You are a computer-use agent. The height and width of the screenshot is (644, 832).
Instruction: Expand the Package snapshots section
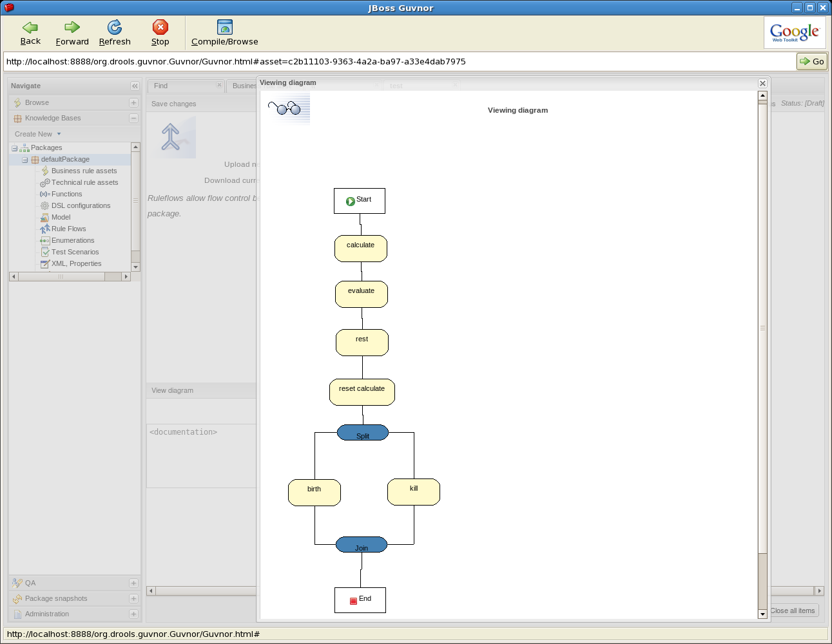coord(133,599)
